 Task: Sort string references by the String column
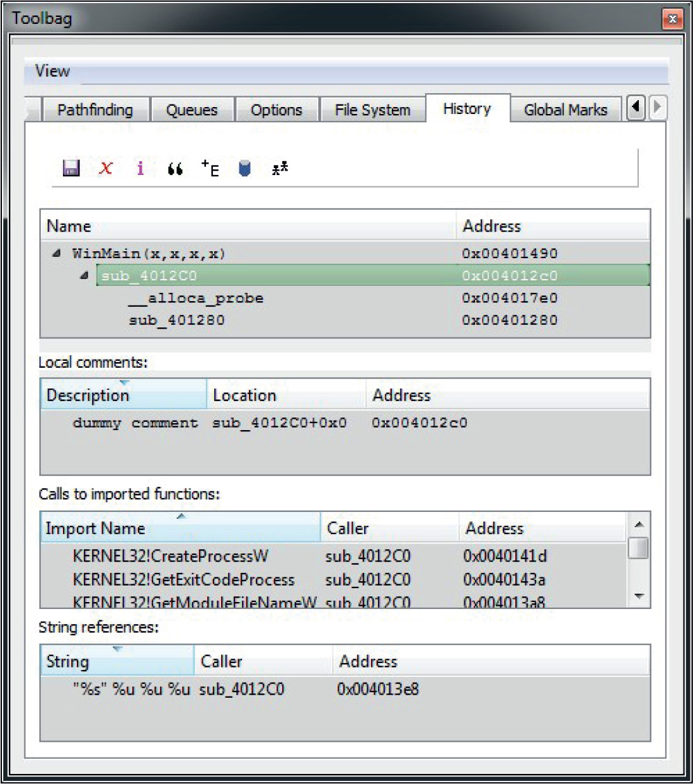click(117, 661)
